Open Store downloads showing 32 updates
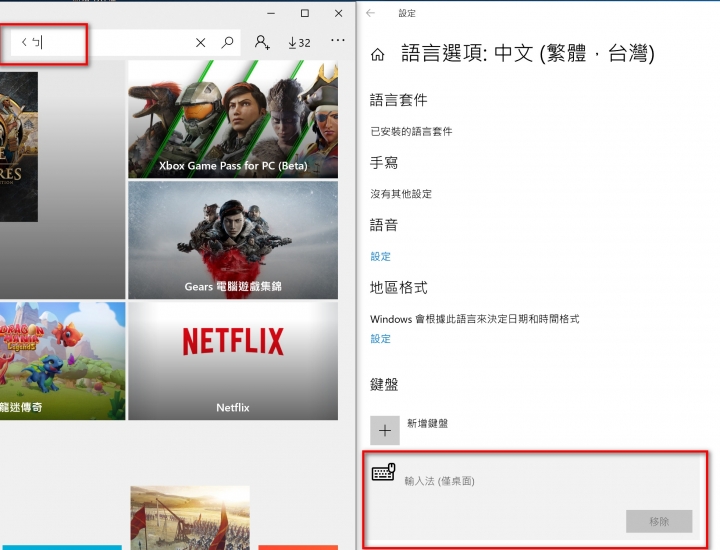This screenshot has height=550, width=720. (x=299, y=43)
